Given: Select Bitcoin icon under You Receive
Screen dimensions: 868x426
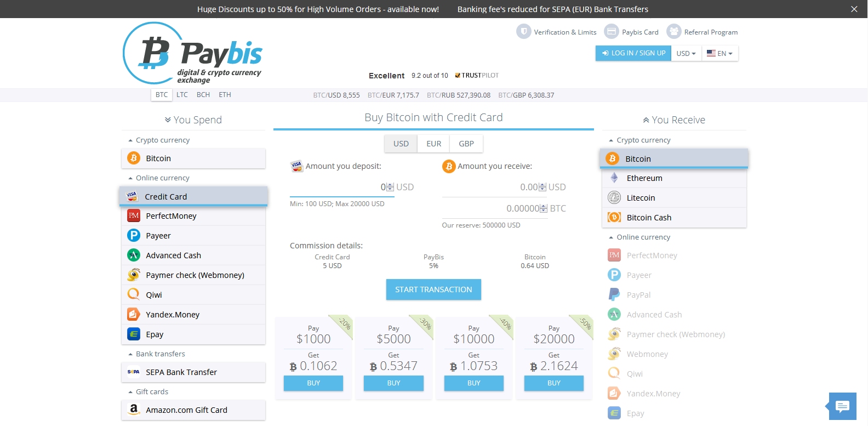Looking at the screenshot, I should click(x=612, y=158).
